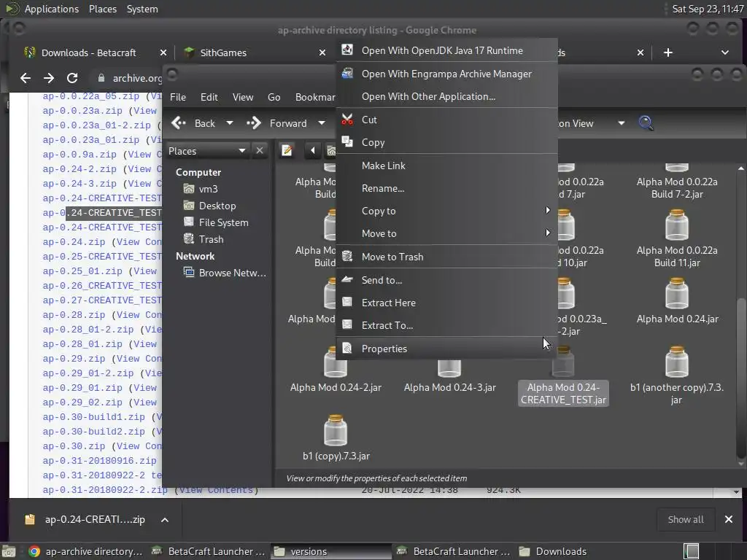The height and width of the screenshot is (560, 747).
Task: Select Send to... in context menu
Action: (x=446, y=280)
